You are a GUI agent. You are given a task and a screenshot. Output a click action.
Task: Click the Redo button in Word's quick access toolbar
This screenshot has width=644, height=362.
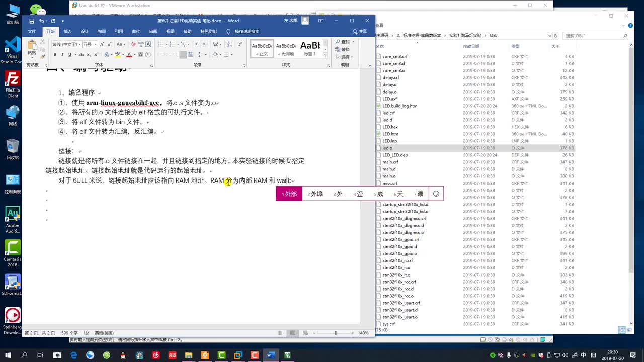tap(53, 21)
